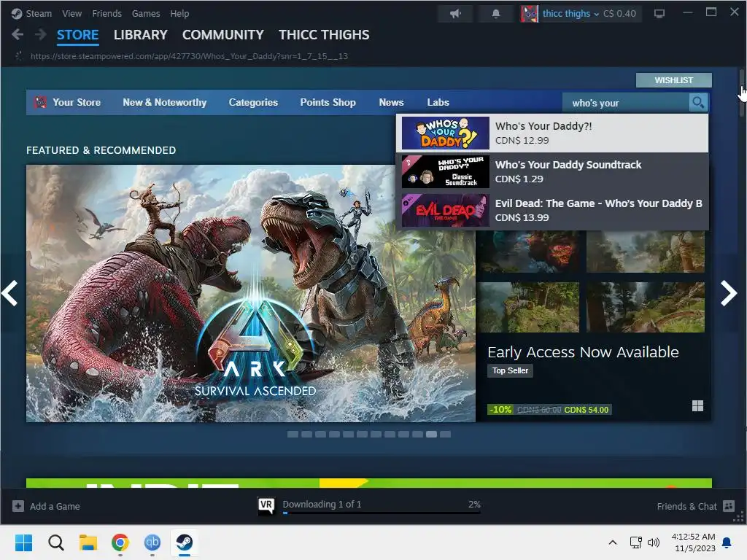The width and height of the screenshot is (747, 560).
Task: Switch to the COMMUNITY tab
Action: (x=223, y=35)
